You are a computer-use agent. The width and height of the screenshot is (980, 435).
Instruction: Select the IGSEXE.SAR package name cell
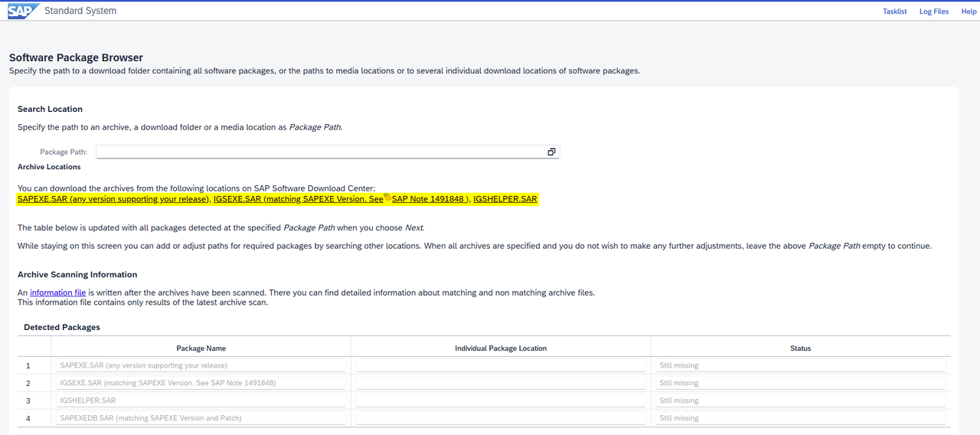200,383
